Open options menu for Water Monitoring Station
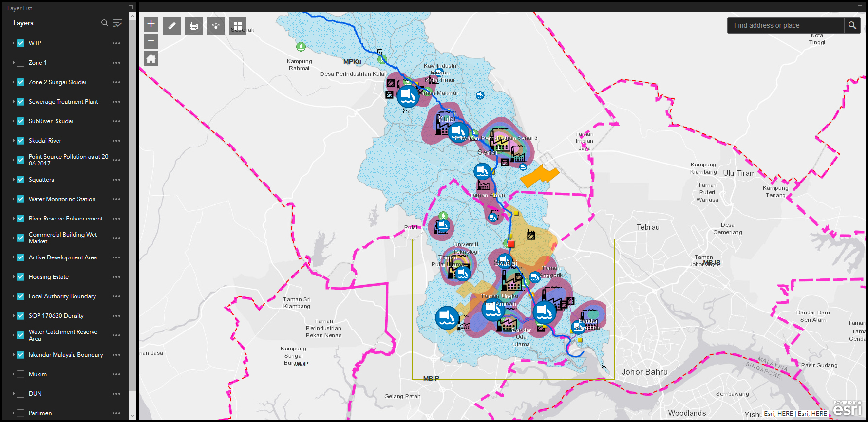The height and width of the screenshot is (422, 868). (x=116, y=199)
